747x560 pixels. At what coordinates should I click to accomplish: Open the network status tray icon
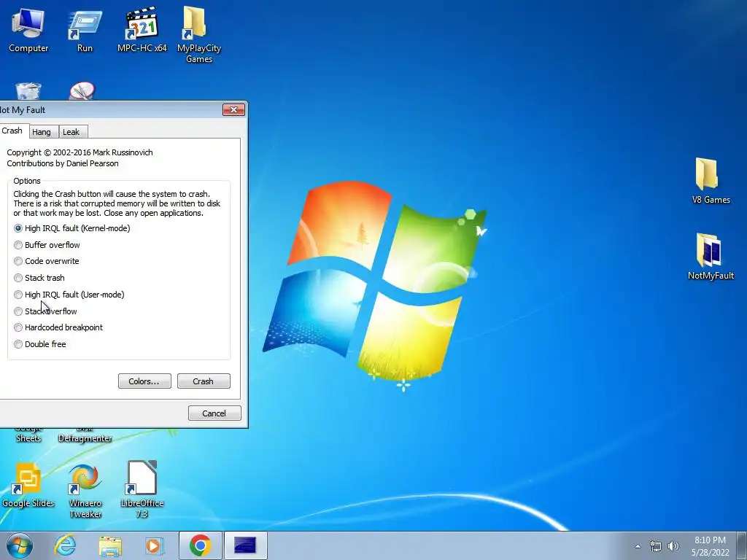(x=656, y=546)
